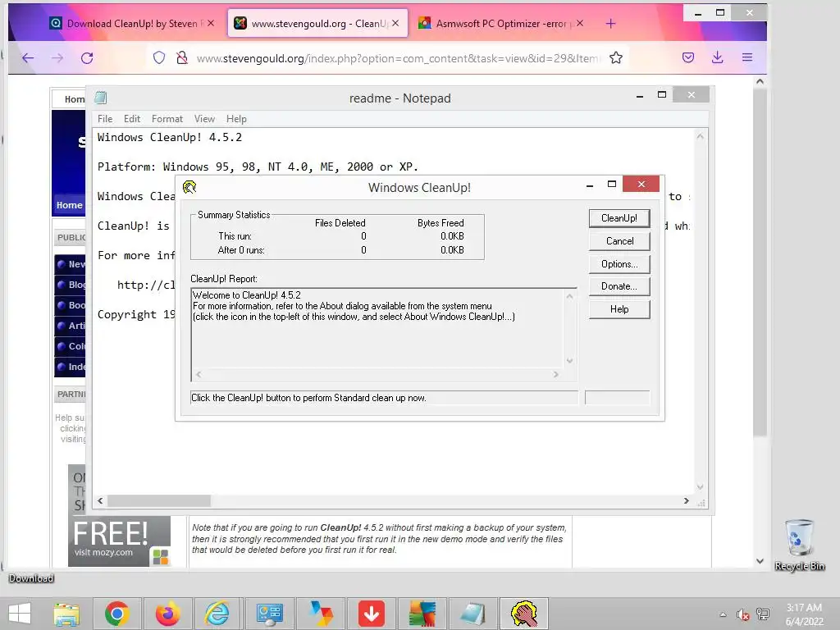This screenshot has height=630, width=840.
Task: Click the Save to Pocket icon
Action: point(688,58)
